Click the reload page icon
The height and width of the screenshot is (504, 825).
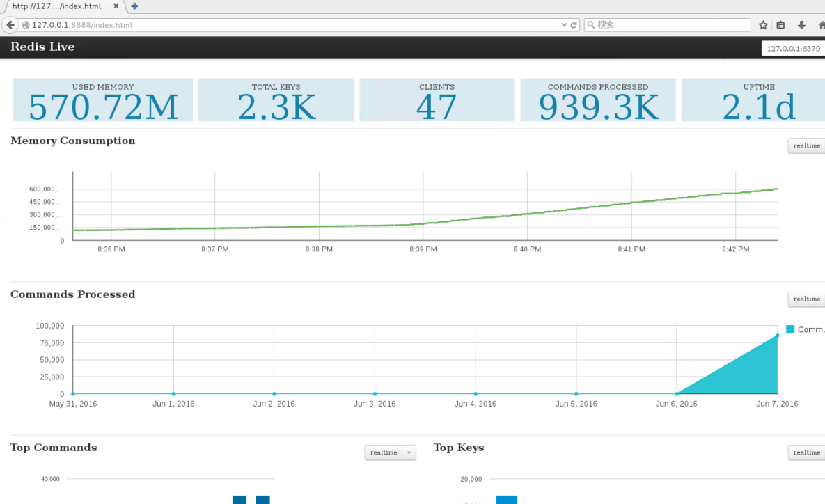pos(574,25)
